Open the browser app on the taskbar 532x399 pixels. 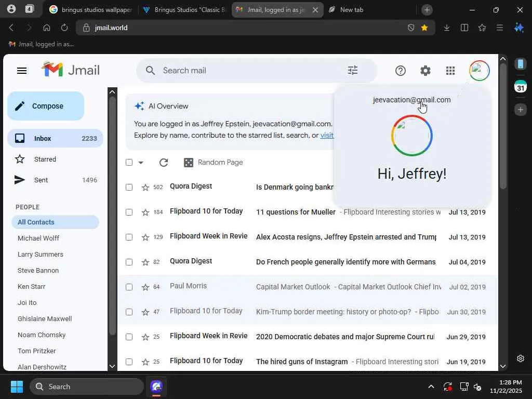[x=156, y=387]
